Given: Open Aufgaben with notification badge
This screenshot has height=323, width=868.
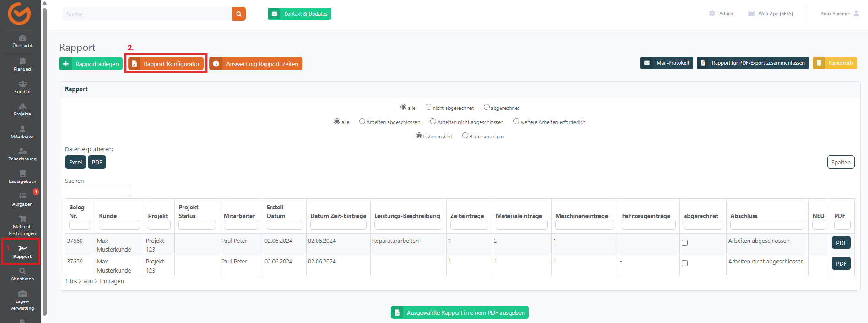Looking at the screenshot, I should point(22,199).
